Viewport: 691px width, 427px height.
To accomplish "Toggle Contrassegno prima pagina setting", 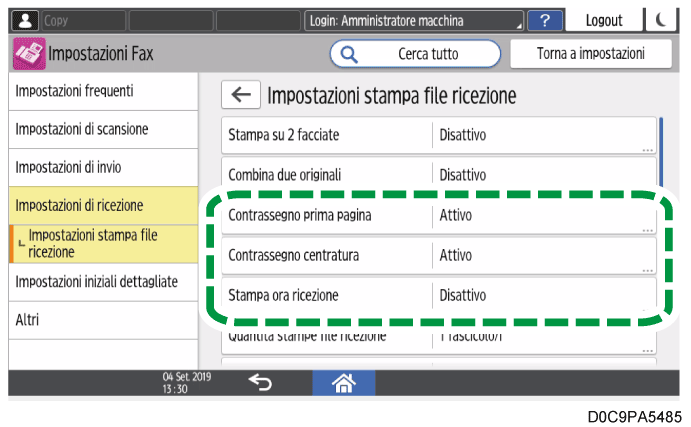I will [x=439, y=215].
